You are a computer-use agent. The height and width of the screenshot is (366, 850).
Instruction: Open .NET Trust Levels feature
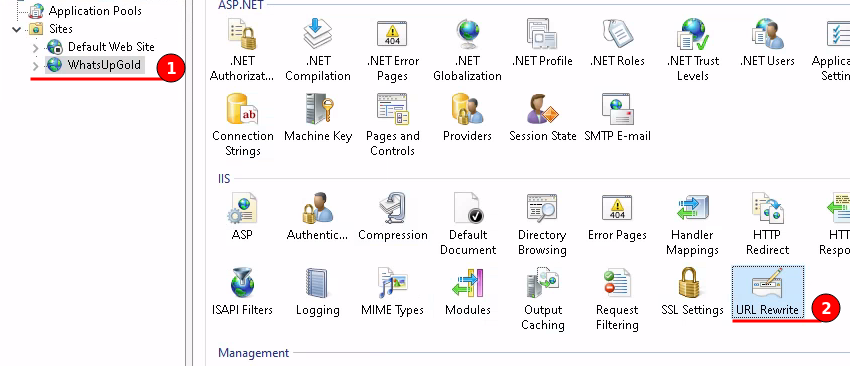[692, 50]
